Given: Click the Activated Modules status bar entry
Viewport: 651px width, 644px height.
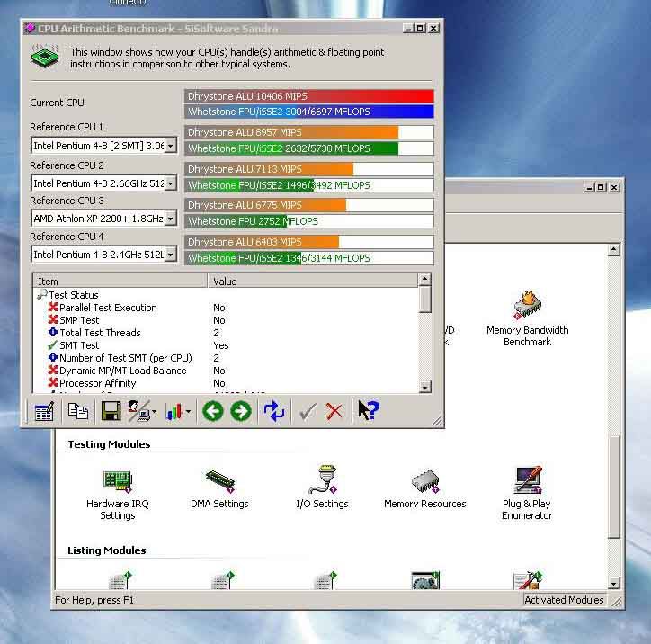Looking at the screenshot, I should (x=564, y=600).
